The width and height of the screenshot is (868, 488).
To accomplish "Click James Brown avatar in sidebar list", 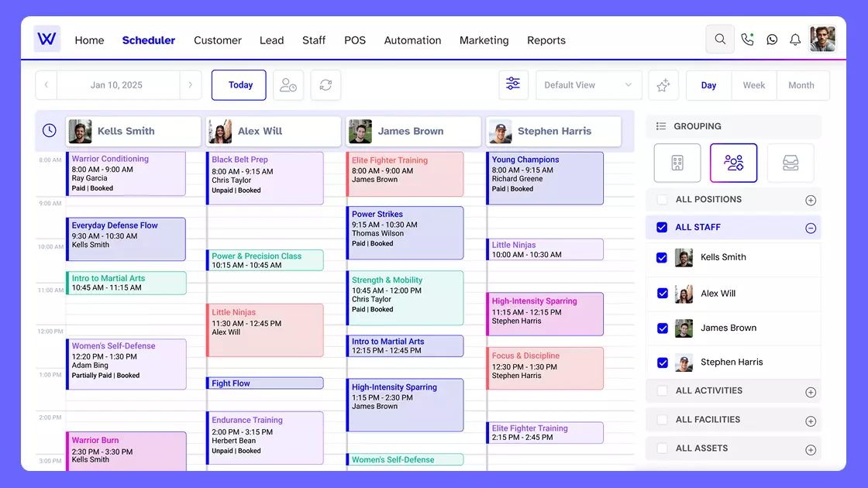I will point(684,328).
